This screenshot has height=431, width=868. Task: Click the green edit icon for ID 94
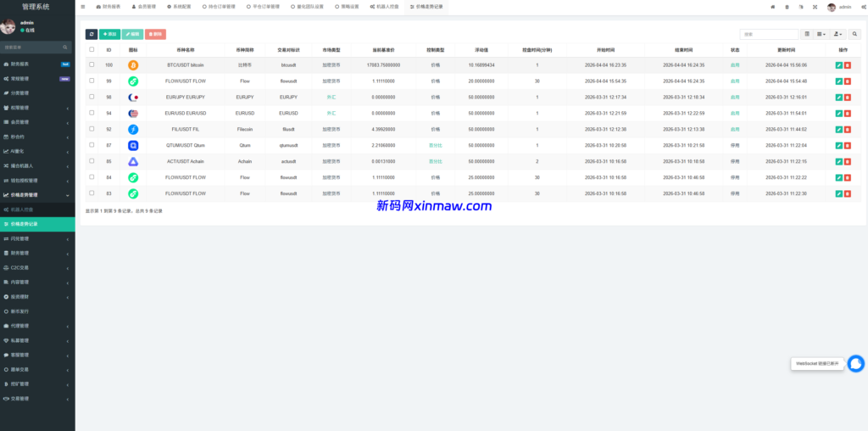point(838,114)
